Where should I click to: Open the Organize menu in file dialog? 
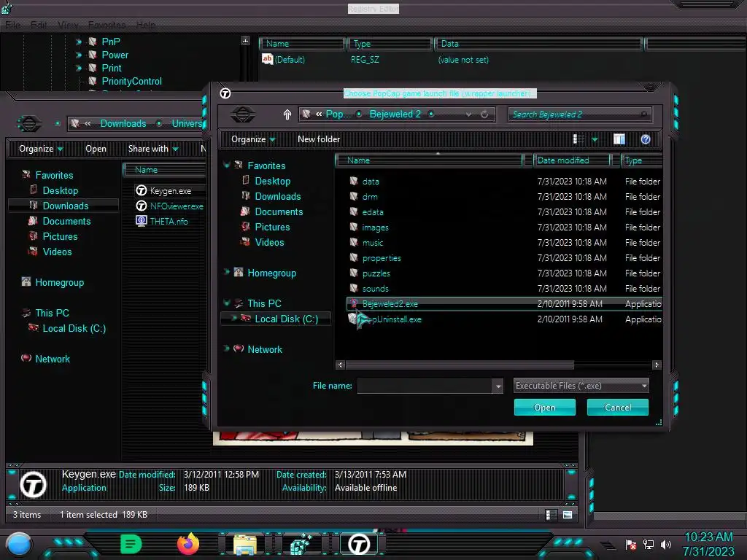tap(253, 139)
